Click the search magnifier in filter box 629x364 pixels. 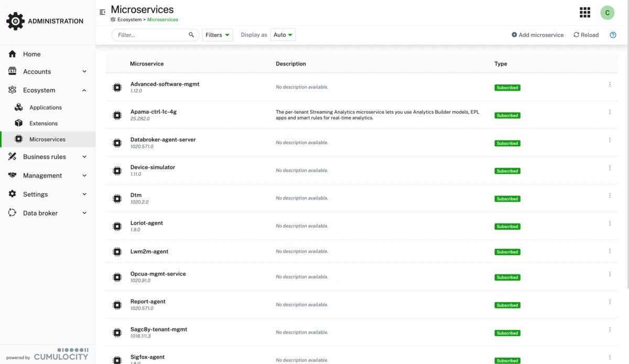(x=191, y=35)
